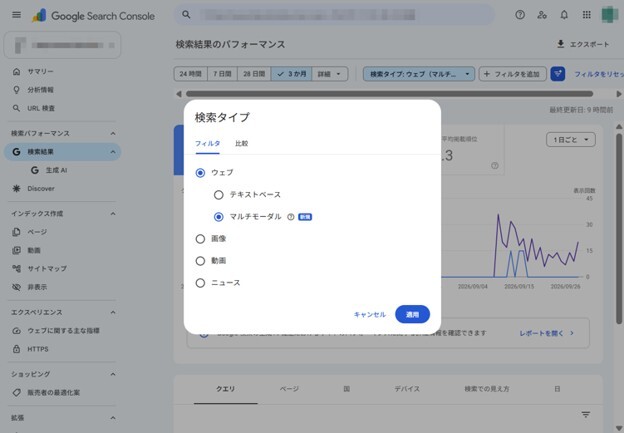Open ページ icon under インデックス作成

16,232
